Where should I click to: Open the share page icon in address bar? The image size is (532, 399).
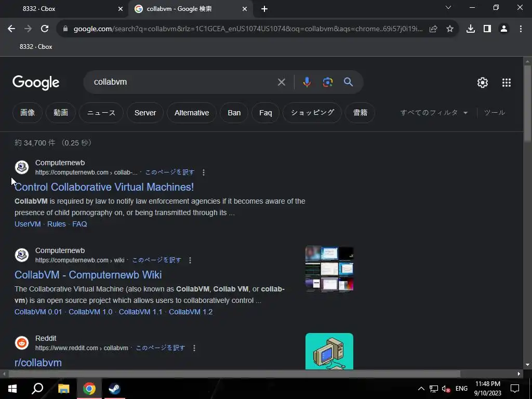[x=433, y=29]
